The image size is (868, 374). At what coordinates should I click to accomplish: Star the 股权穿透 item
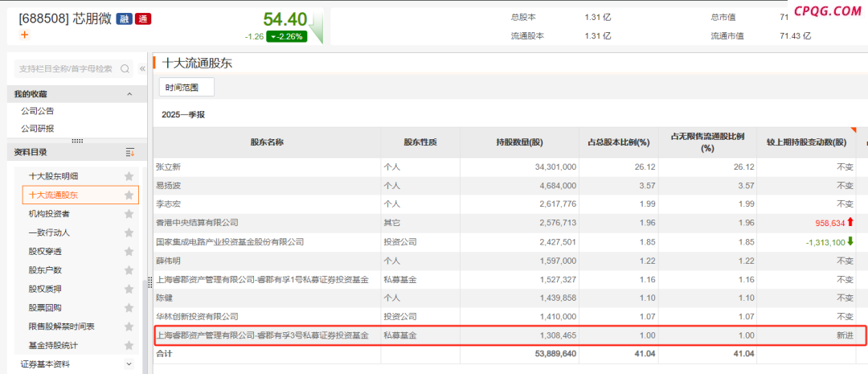(129, 252)
